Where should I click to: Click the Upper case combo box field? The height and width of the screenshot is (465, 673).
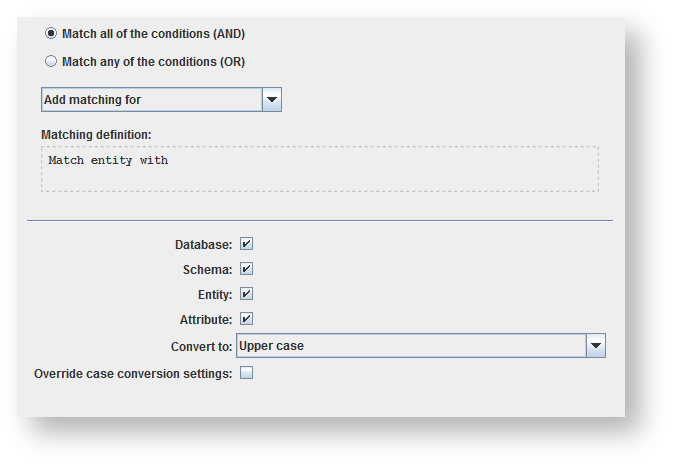pos(410,346)
